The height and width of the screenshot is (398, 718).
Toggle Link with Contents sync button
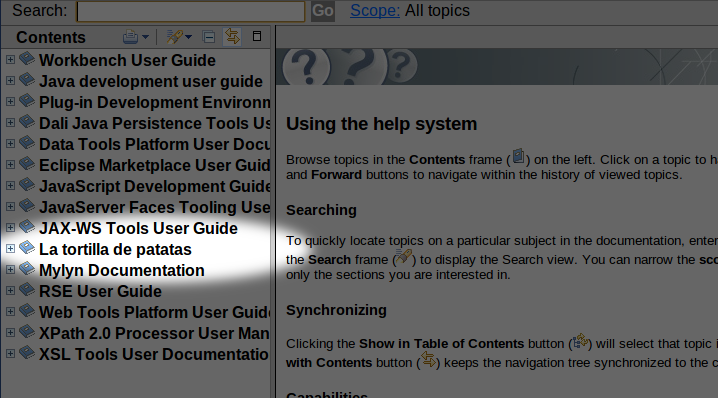232,36
